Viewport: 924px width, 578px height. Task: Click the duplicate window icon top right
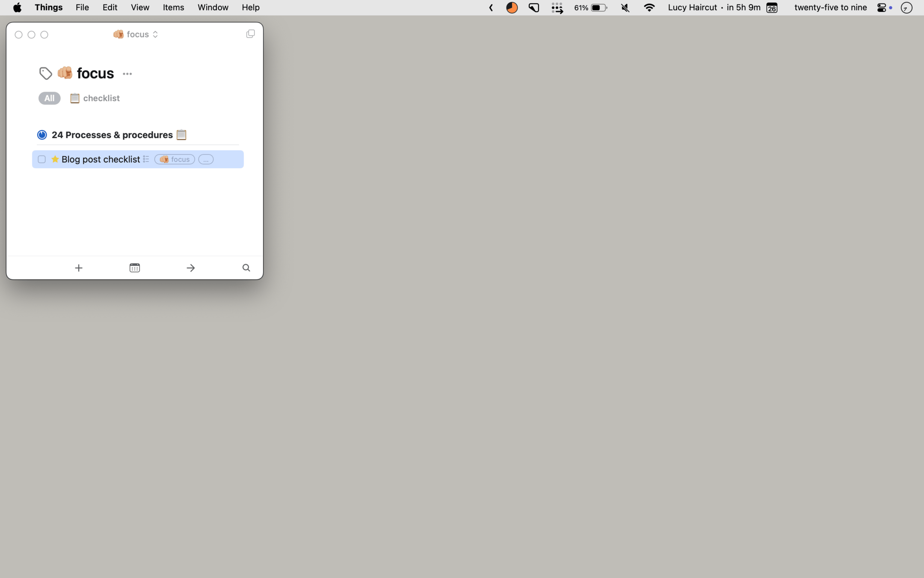pyautogui.click(x=250, y=33)
